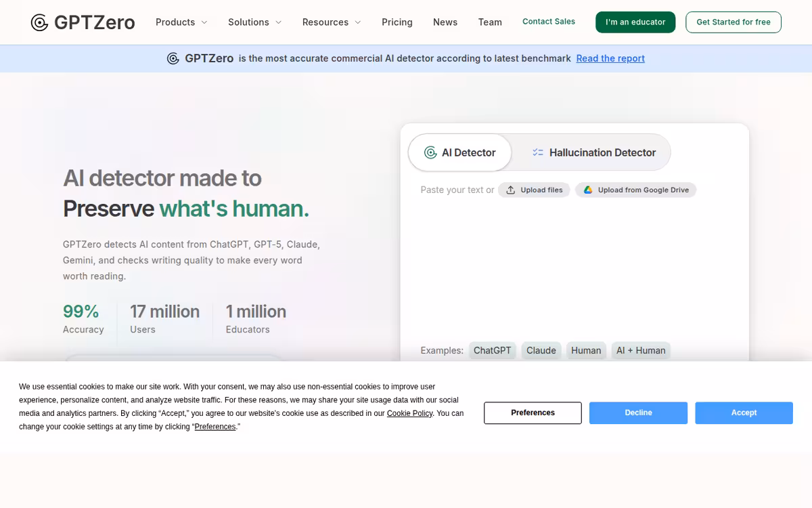
Task: Click the checklist icon on the Hallucination Detector tab
Action: 538,152
